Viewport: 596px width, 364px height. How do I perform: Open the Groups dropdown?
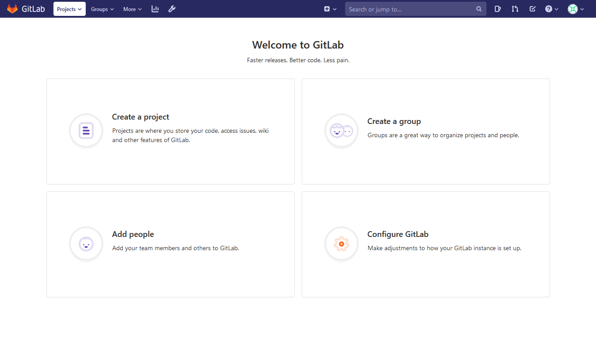(102, 9)
